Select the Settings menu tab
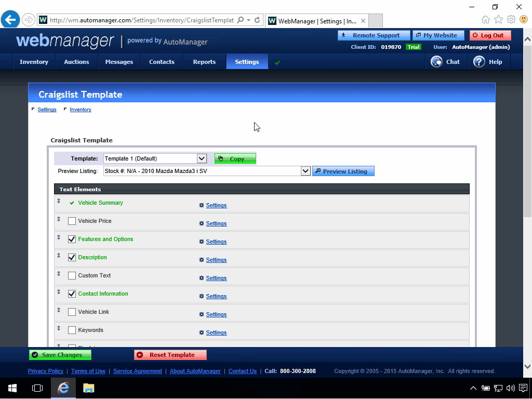The width and height of the screenshot is (532, 399). tap(247, 62)
